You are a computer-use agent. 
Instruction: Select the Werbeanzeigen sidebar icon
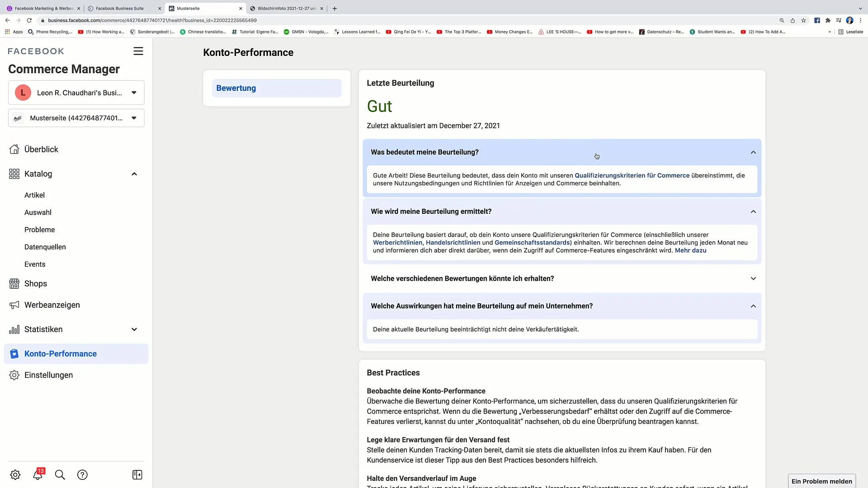point(15,305)
